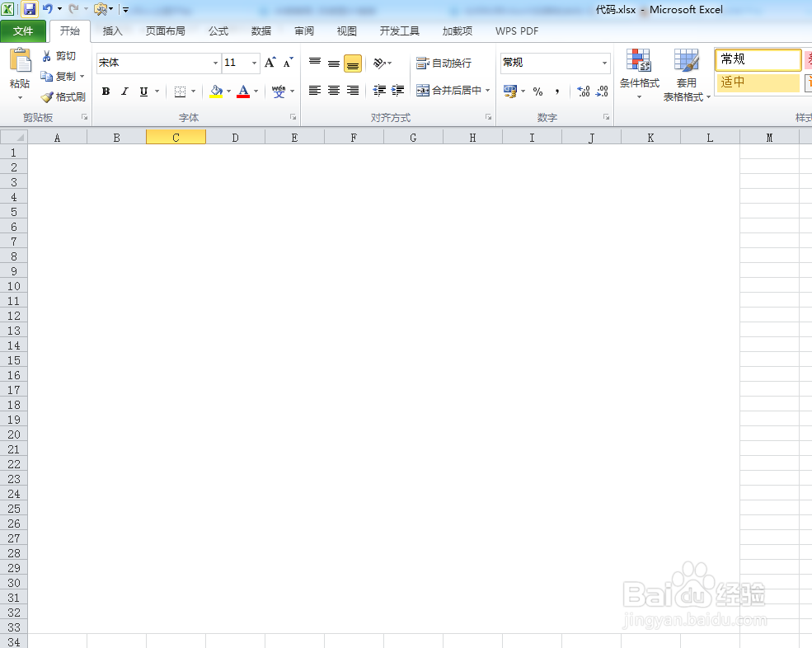Click the quick access print preview icon
This screenshot has height=648, width=812.
tap(101, 9)
